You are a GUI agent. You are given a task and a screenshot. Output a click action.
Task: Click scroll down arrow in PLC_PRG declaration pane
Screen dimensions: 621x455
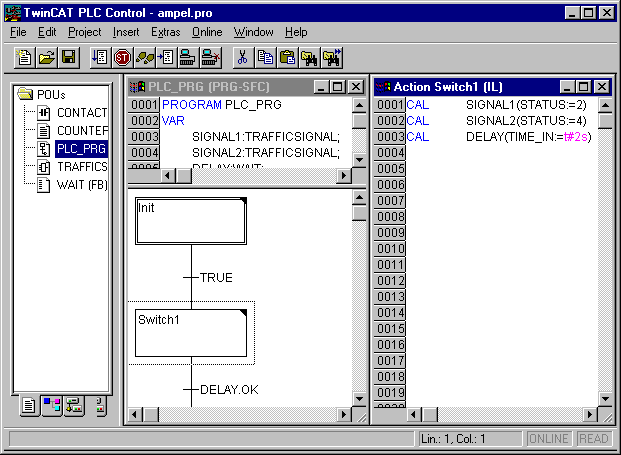tap(359, 160)
